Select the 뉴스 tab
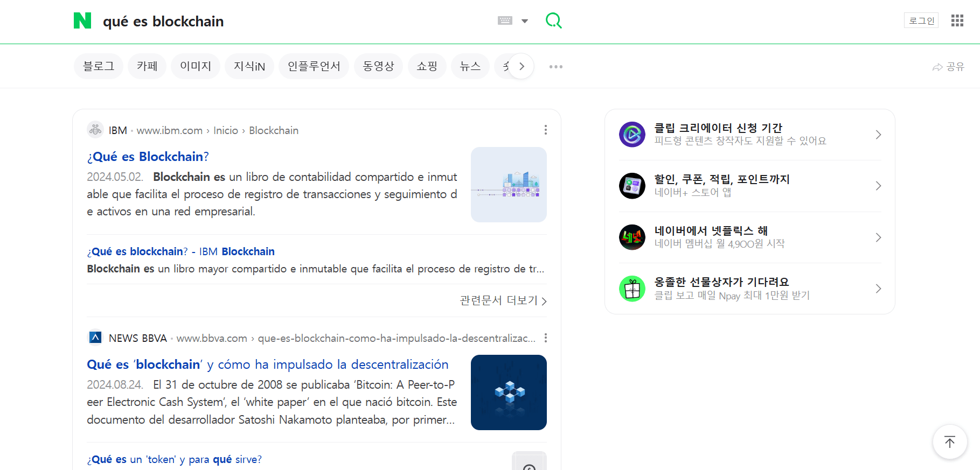The width and height of the screenshot is (980, 470). click(470, 66)
